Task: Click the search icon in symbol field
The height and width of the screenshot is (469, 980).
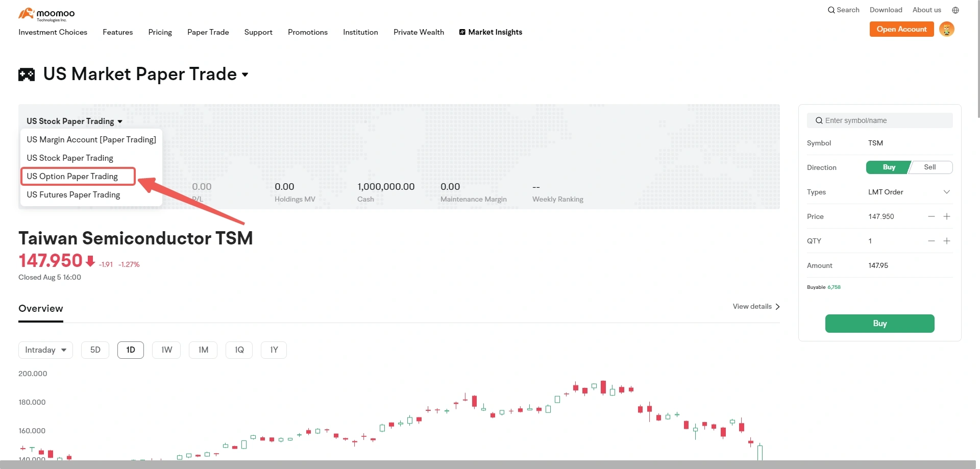Action: [819, 120]
